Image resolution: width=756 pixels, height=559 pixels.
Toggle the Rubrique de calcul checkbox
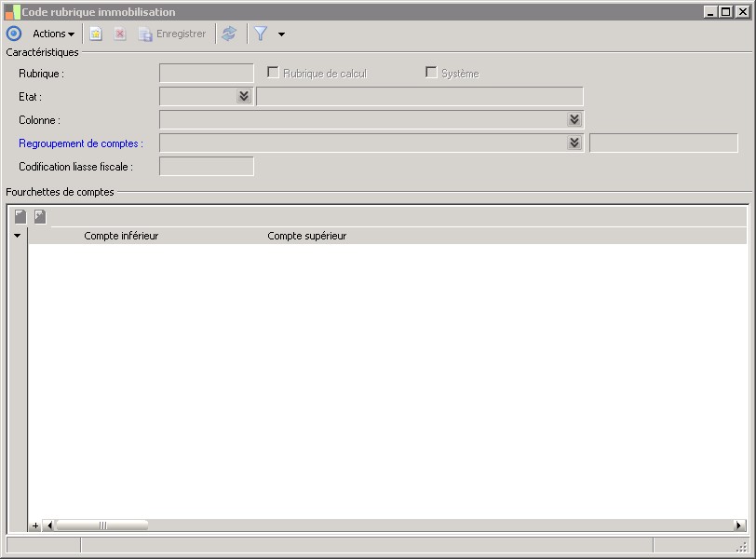pyautogui.click(x=273, y=73)
